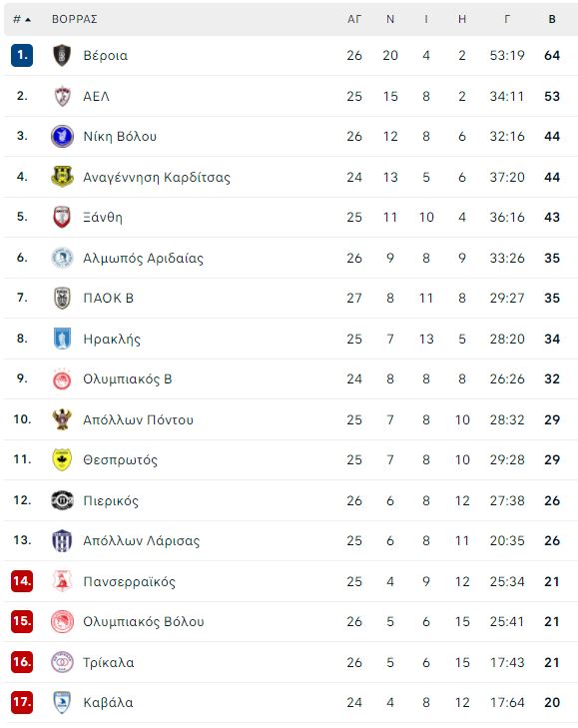
Task: Open the Καβάλα team crest icon
Action: point(62,702)
